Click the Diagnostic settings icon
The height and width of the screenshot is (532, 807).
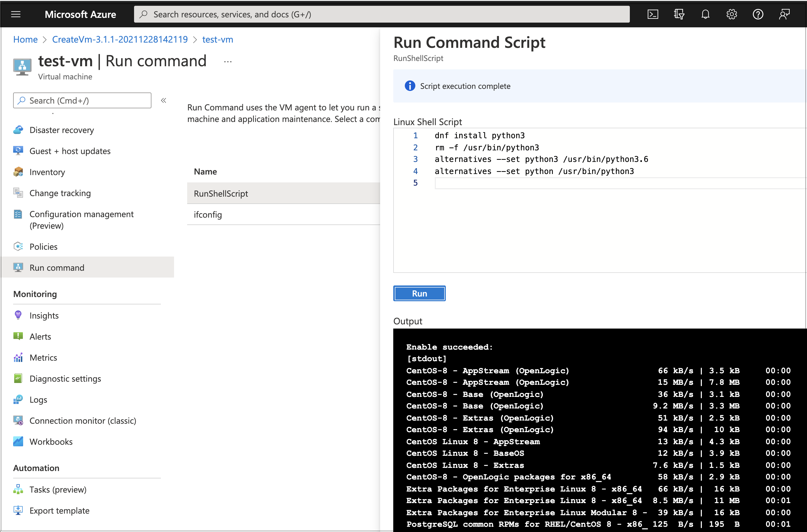18,378
